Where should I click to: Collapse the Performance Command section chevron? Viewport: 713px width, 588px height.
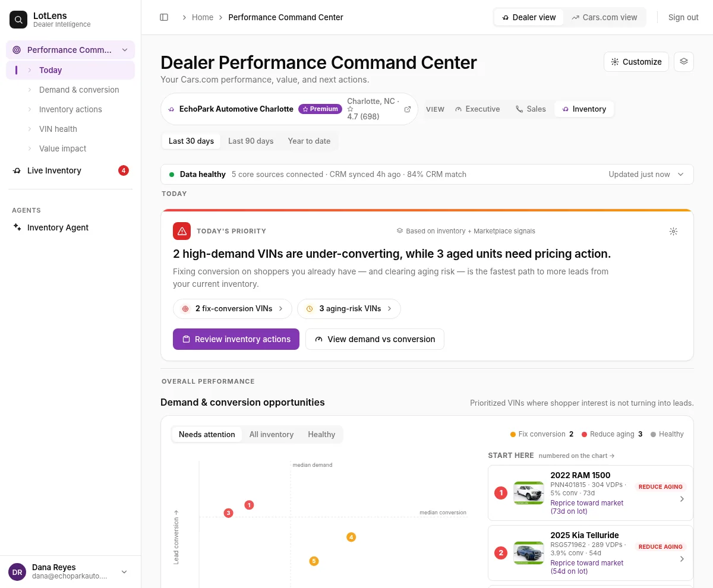(125, 50)
